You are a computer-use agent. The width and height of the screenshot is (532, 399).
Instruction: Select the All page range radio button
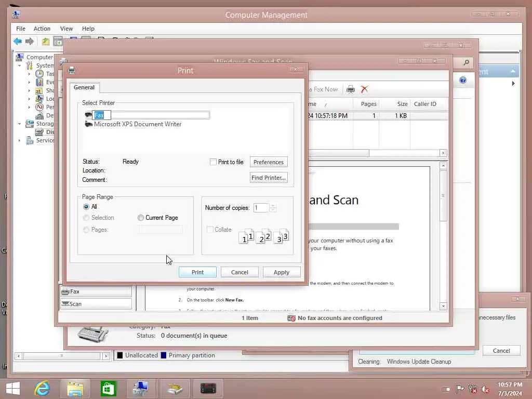point(86,207)
